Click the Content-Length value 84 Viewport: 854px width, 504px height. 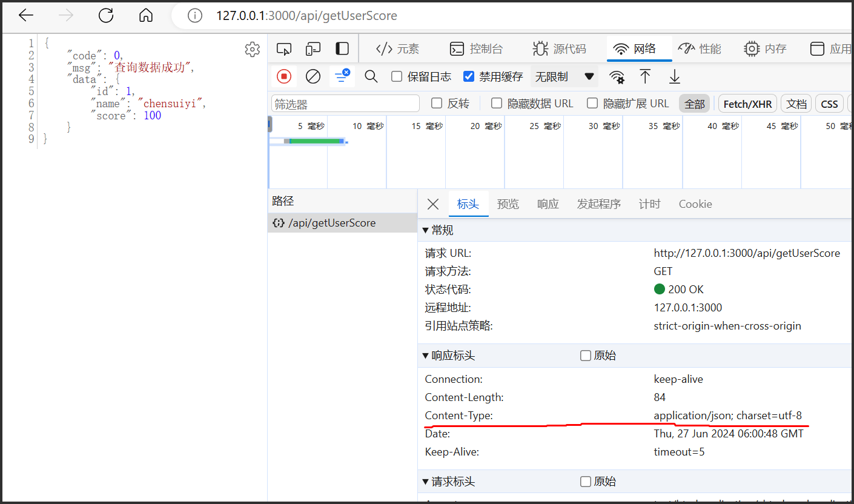660,397
